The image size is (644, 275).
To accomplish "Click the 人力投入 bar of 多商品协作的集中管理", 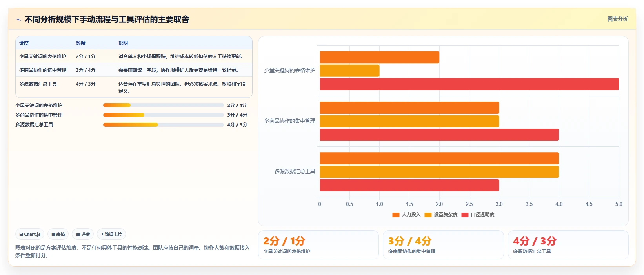I will point(409,108).
